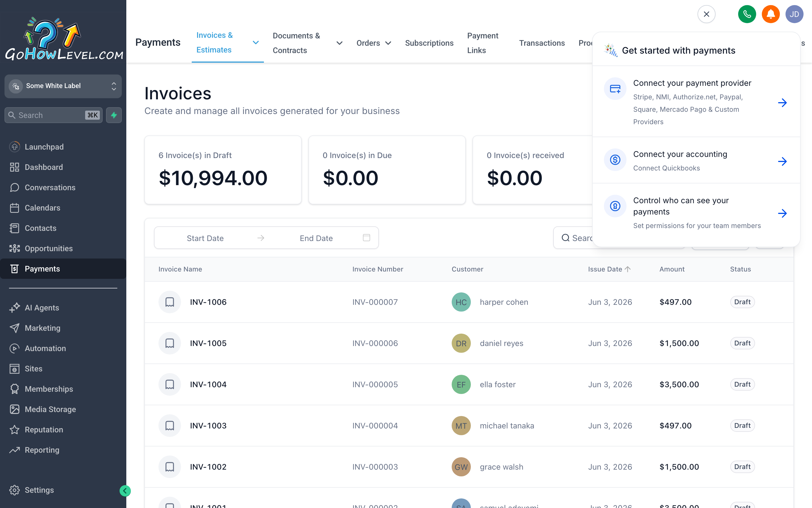Open invoice INV-1006
This screenshot has width=812, height=508.
click(208, 302)
